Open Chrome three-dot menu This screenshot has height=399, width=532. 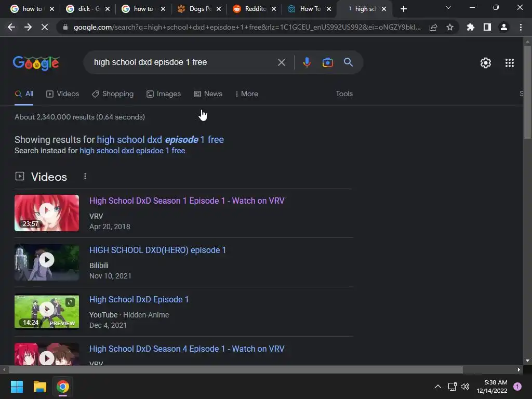521,27
